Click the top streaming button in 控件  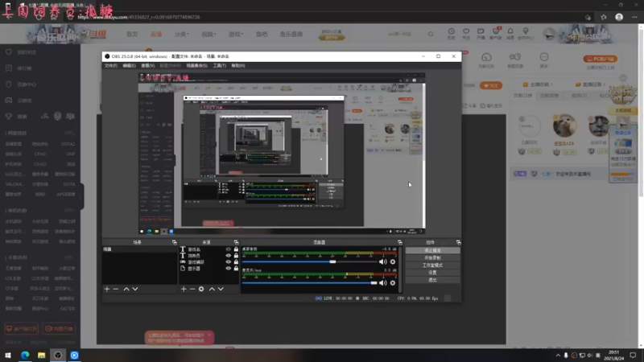click(x=432, y=250)
